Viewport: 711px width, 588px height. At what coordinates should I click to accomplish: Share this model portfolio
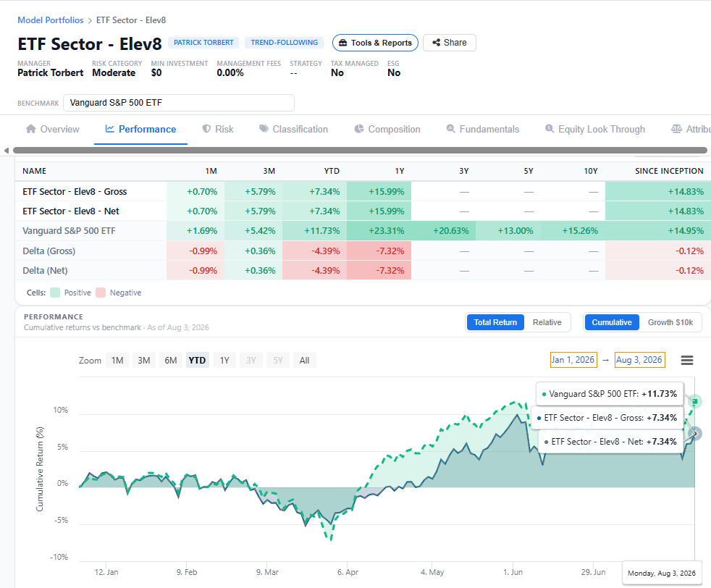click(450, 43)
